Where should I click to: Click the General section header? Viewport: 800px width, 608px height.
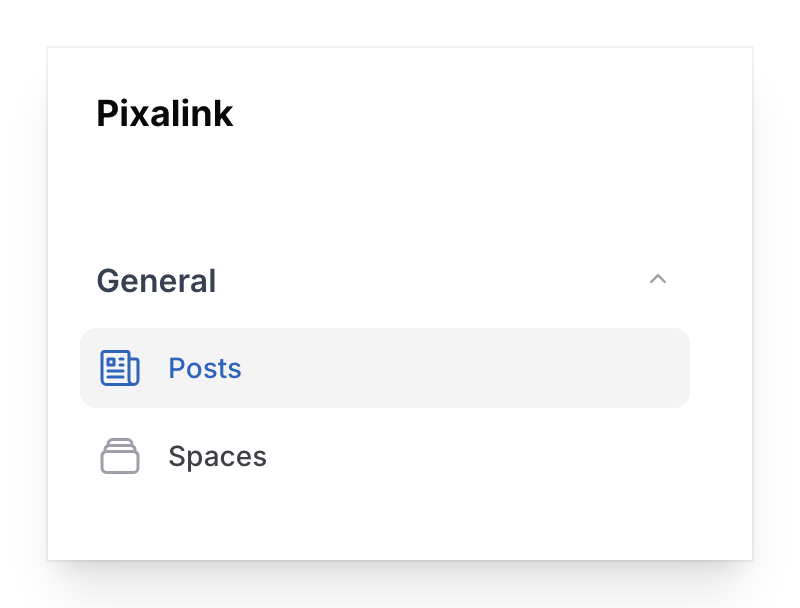pyautogui.click(x=156, y=280)
